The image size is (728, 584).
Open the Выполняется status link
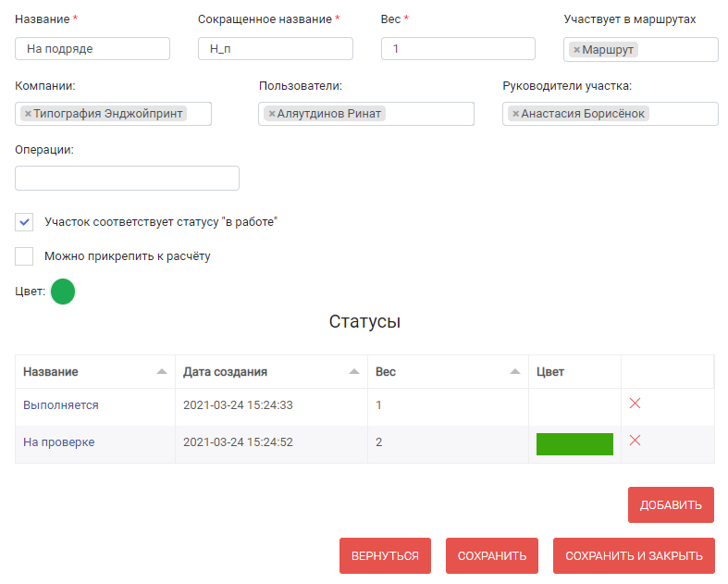click(x=61, y=405)
